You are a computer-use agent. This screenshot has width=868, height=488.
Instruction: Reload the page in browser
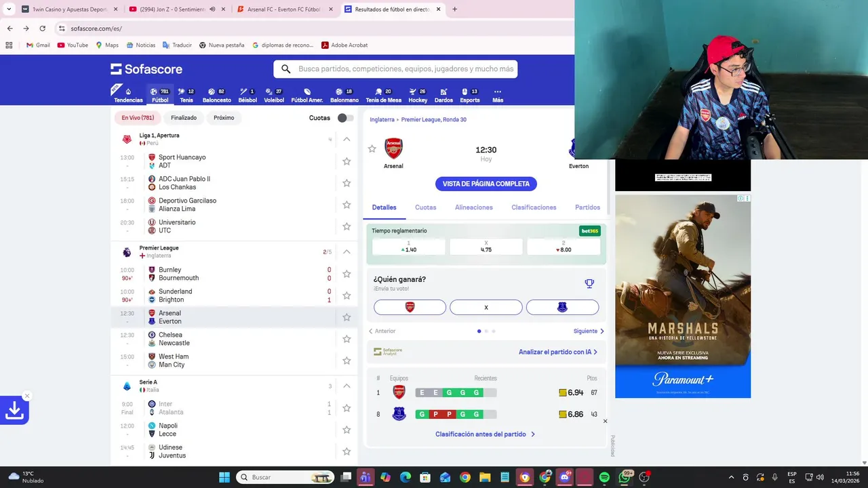[x=42, y=28]
